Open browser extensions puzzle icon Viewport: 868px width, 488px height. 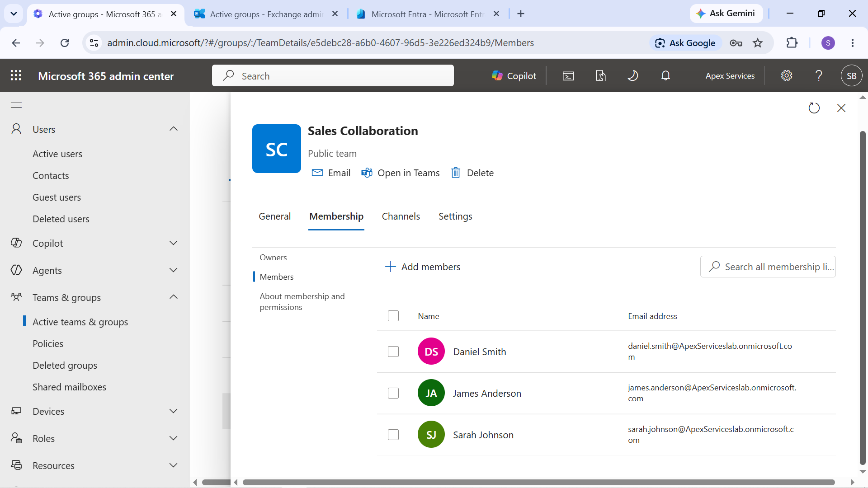(792, 43)
